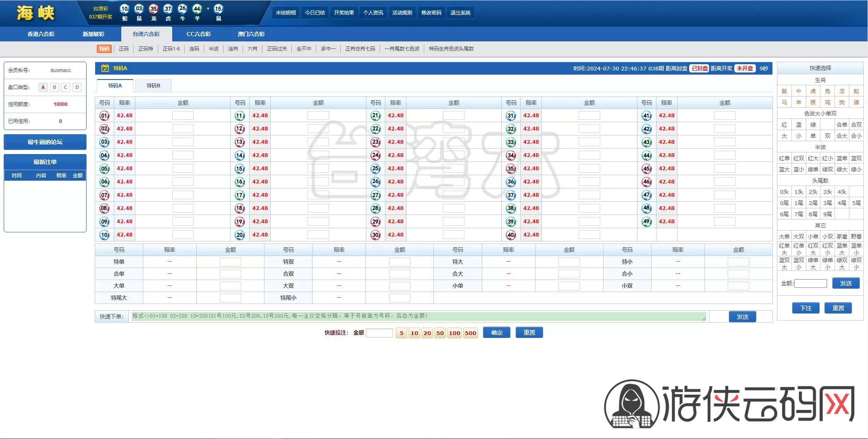Click the 下注 button in quick select

click(x=805, y=308)
